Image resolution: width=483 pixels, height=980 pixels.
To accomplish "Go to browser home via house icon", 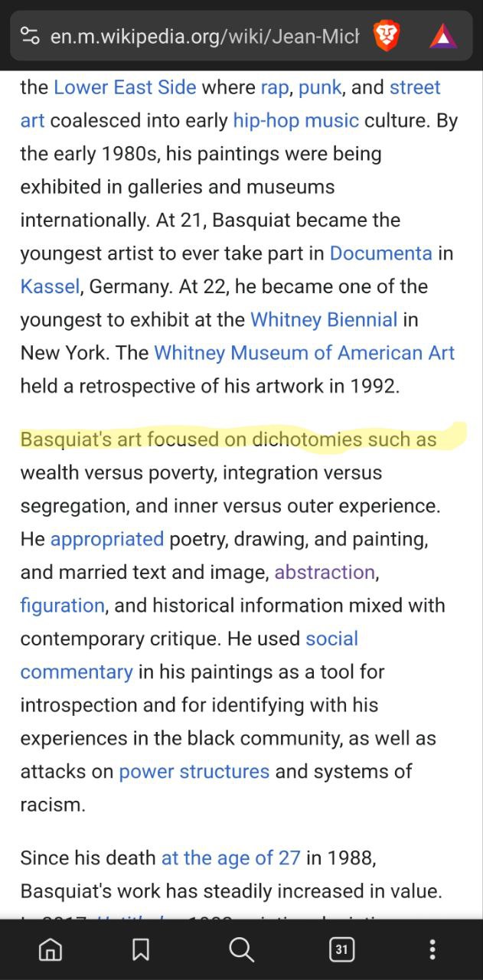I will pyautogui.click(x=51, y=949).
